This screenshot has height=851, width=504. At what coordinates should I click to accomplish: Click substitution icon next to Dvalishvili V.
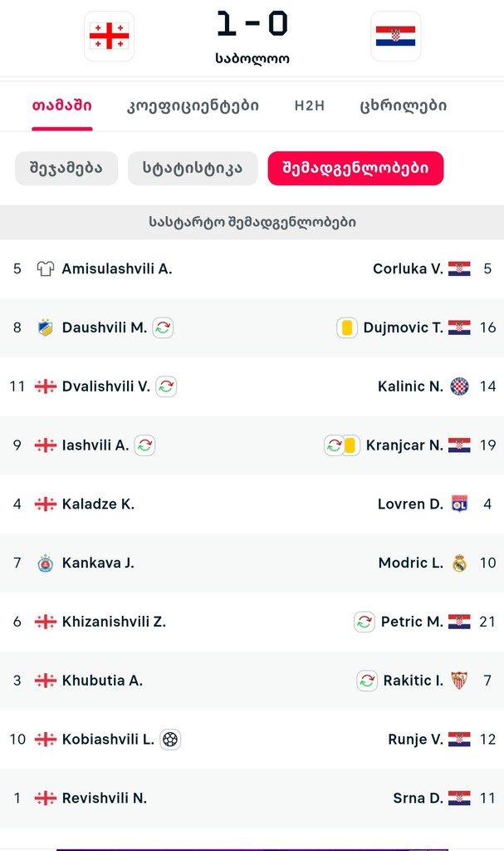pos(166,386)
